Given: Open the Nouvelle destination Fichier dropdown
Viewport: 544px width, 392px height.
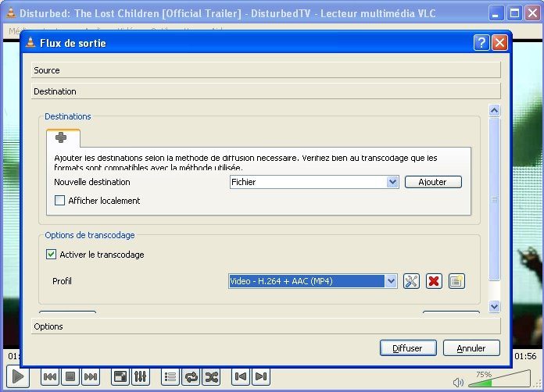Looking at the screenshot, I should [x=314, y=182].
